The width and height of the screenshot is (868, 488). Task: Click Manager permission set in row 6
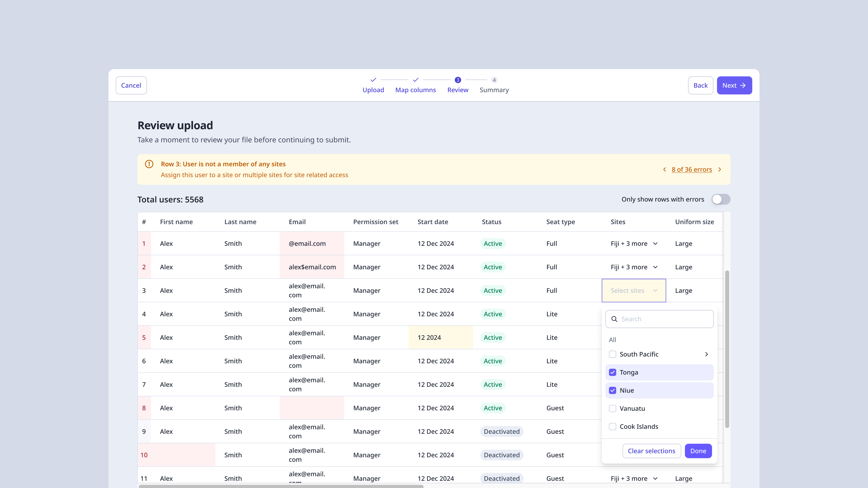pos(367,361)
